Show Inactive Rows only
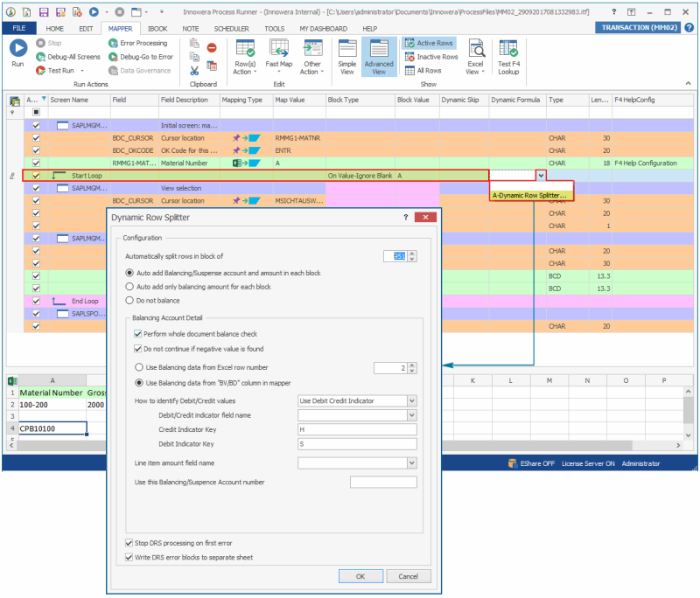 pyautogui.click(x=410, y=57)
